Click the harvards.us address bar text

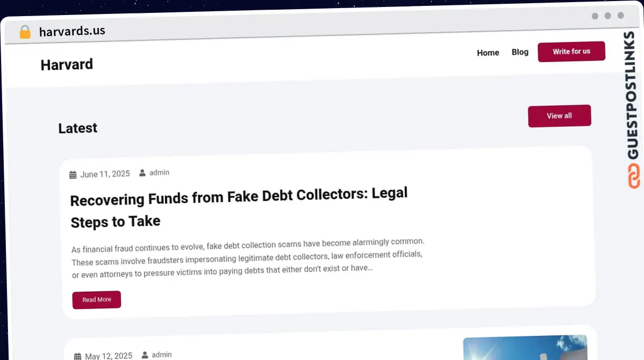[72, 31]
